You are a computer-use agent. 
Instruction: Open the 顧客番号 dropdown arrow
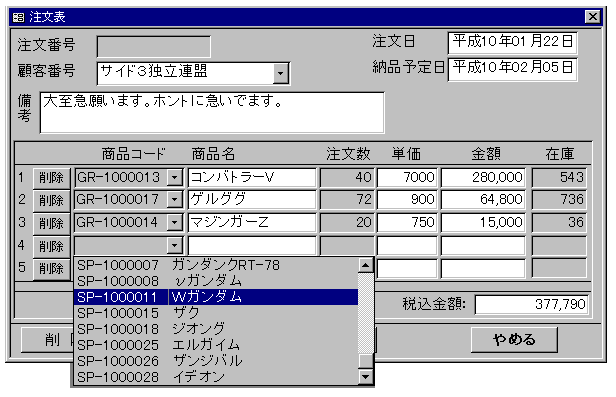pyautogui.click(x=280, y=73)
